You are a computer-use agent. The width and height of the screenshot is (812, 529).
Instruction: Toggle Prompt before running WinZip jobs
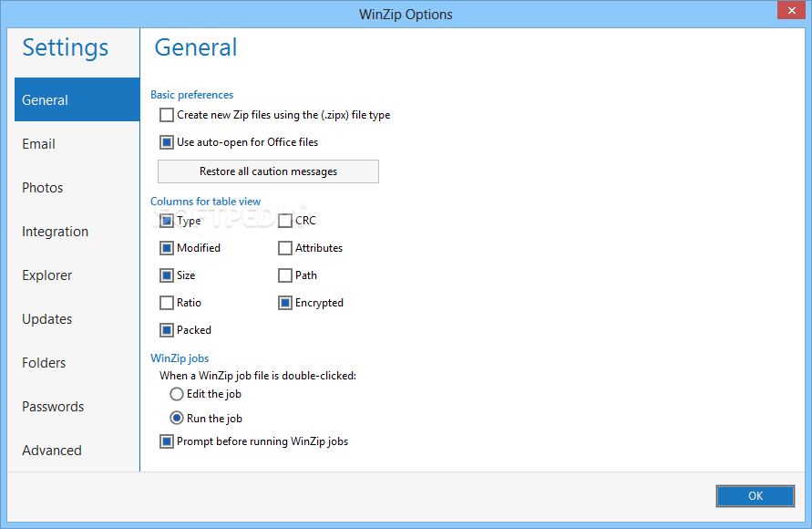click(x=166, y=441)
